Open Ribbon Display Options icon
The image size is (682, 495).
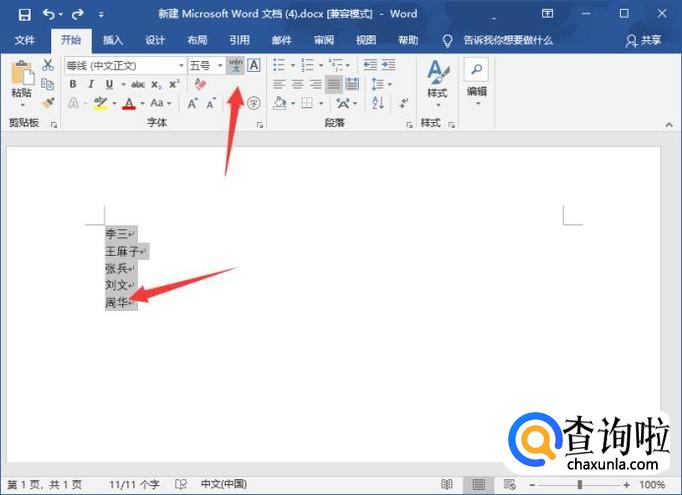coord(547,14)
